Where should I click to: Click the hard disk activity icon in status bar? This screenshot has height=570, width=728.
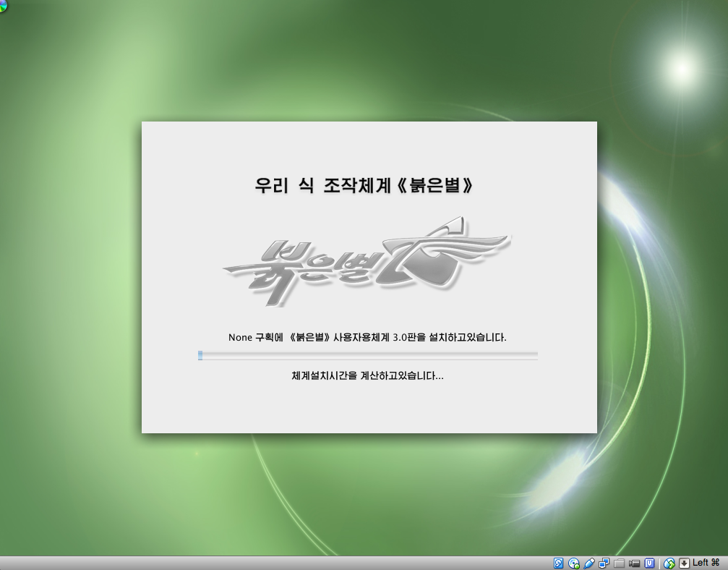(x=559, y=563)
